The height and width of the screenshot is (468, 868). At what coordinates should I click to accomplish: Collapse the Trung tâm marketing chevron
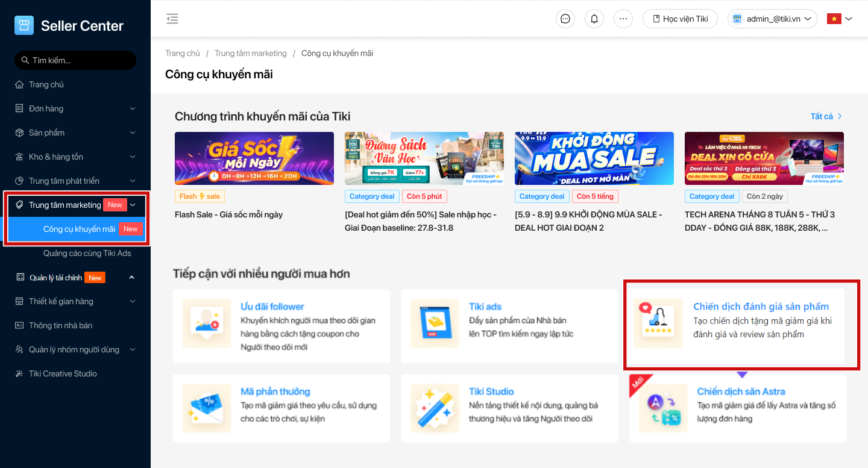coord(133,205)
